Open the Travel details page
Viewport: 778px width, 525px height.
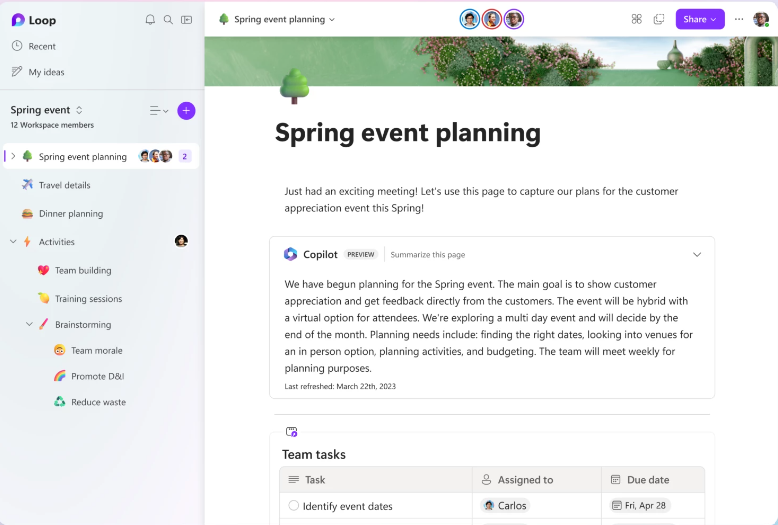click(64, 185)
